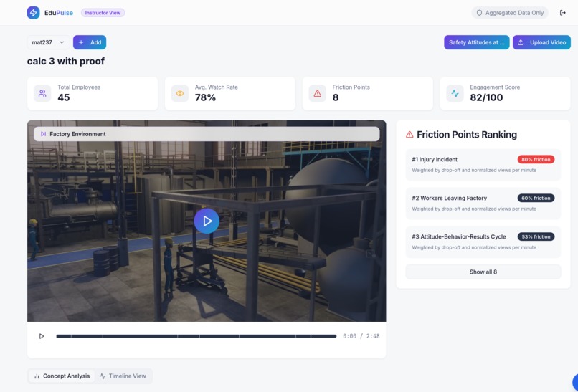Click the Engagement Score pulse icon
This screenshot has height=392, width=578.
pyautogui.click(x=455, y=94)
